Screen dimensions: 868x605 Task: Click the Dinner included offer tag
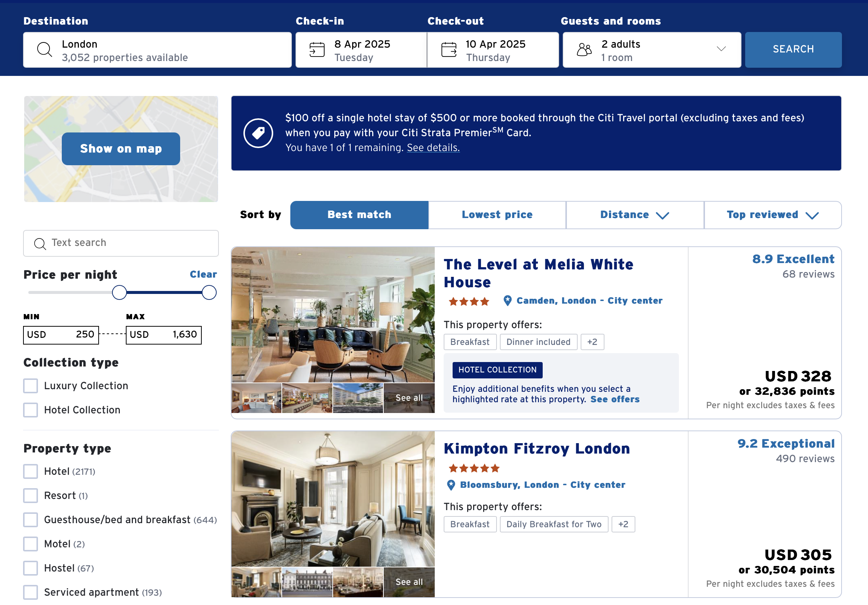pyautogui.click(x=538, y=342)
